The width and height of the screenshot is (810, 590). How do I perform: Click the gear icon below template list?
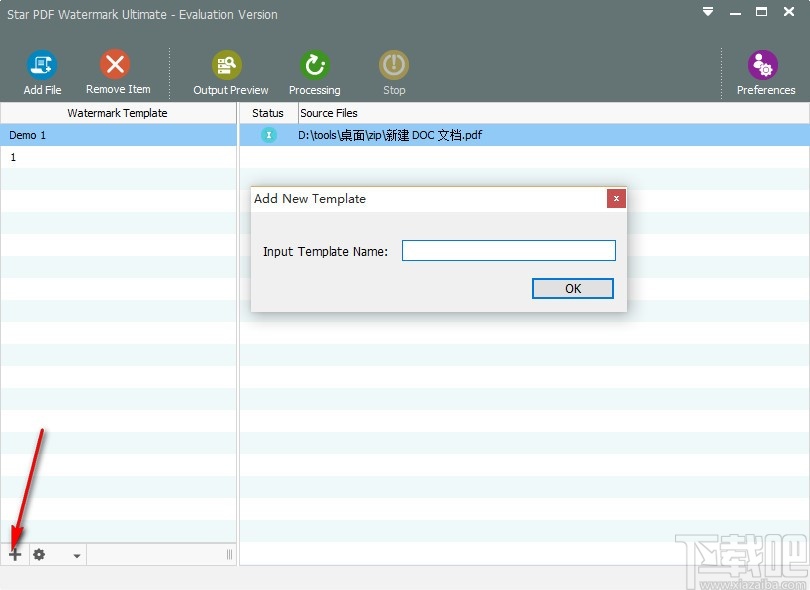(39, 554)
